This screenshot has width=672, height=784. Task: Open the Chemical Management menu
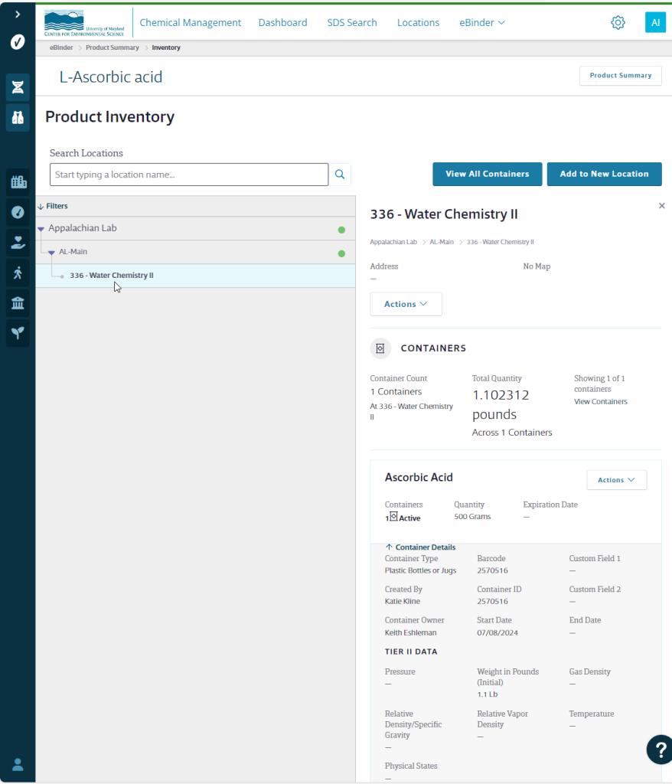pos(190,22)
